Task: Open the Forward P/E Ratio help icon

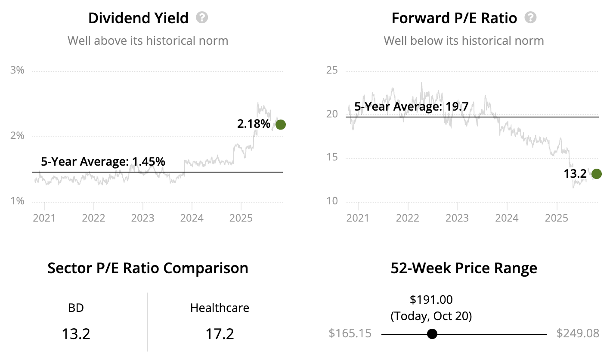Action: click(x=531, y=18)
